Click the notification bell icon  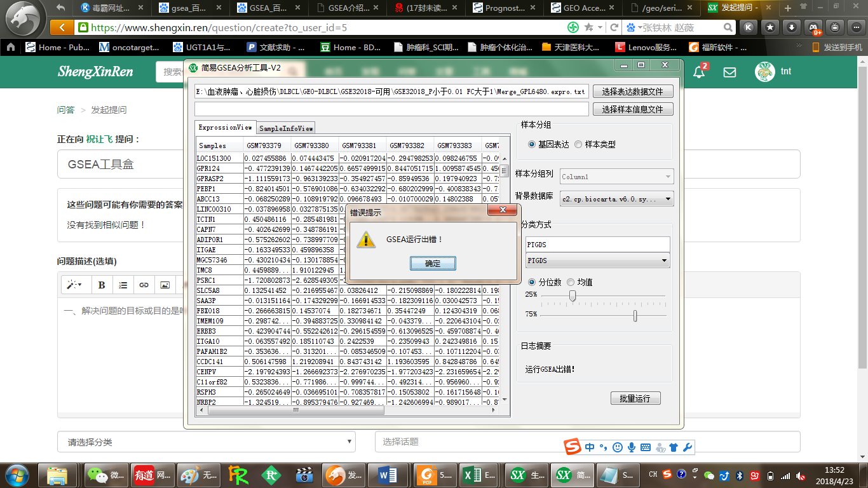[699, 72]
